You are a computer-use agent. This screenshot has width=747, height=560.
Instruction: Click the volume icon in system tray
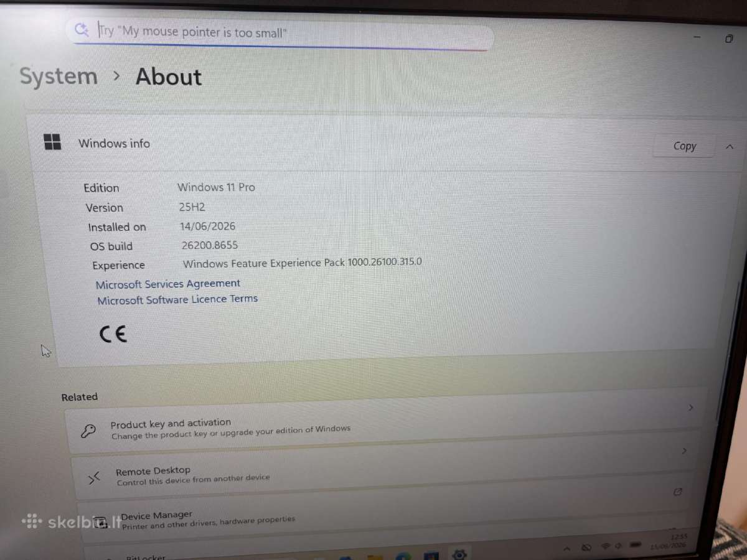pyautogui.click(x=618, y=546)
